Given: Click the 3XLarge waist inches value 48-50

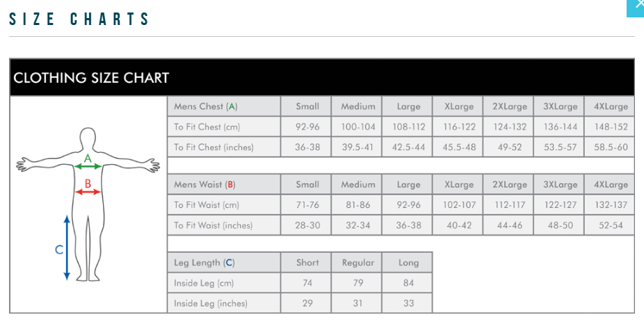Looking at the screenshot, I should coord(561,225).
